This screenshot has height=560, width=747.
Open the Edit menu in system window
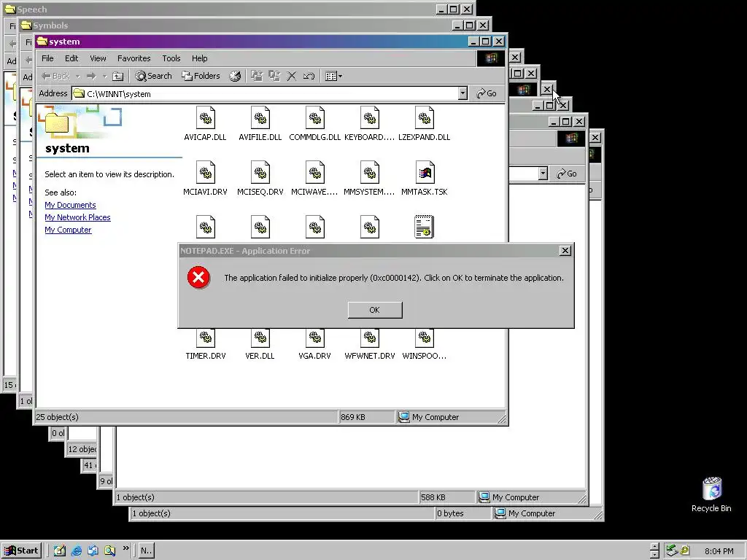[x=71, y=58]
